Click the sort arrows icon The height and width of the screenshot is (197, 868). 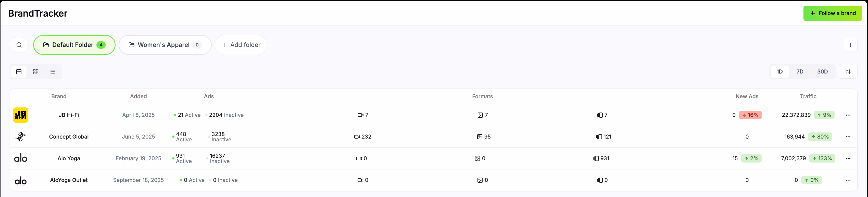[x=848, y=71]
